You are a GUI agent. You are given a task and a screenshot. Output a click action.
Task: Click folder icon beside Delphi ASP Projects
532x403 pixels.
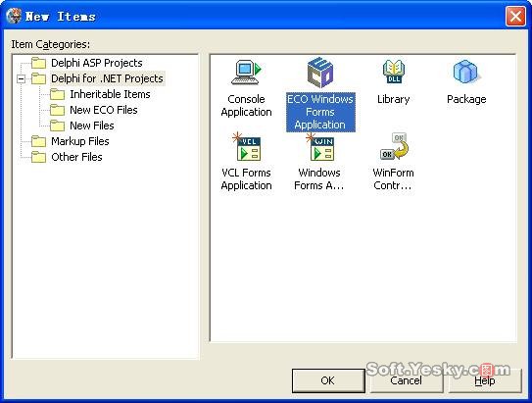point(38,63)
